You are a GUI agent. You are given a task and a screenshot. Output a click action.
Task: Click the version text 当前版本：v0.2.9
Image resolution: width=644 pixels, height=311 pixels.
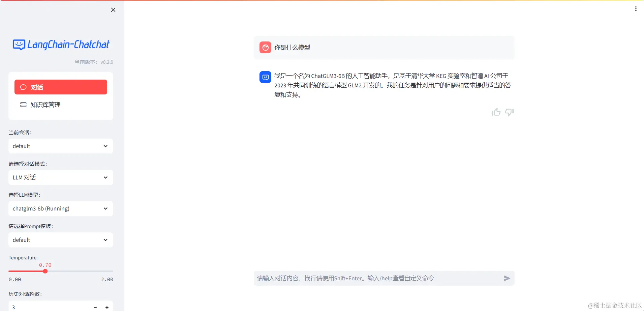(94, 62)
